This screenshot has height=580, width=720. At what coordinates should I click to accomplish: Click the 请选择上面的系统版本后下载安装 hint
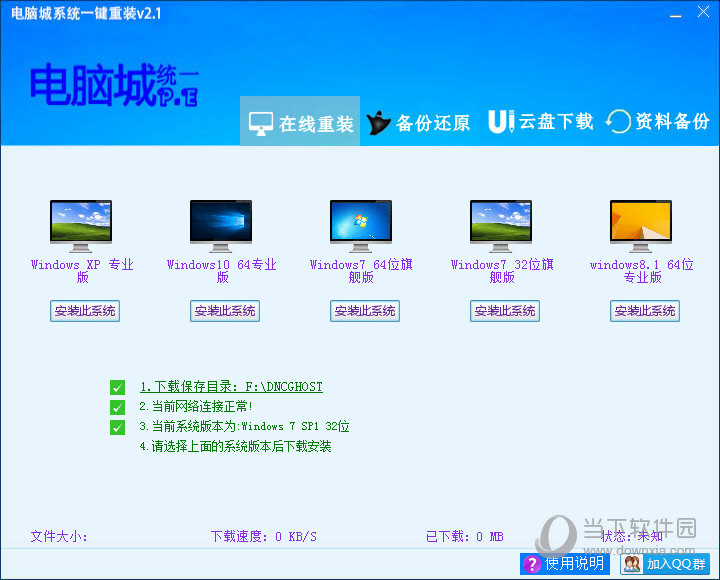click(236, 446)
